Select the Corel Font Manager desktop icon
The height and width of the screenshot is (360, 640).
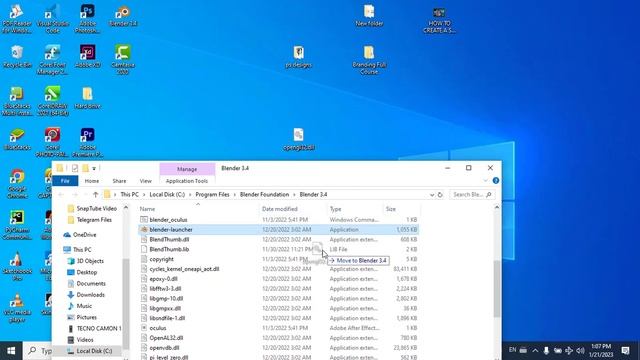53,60
